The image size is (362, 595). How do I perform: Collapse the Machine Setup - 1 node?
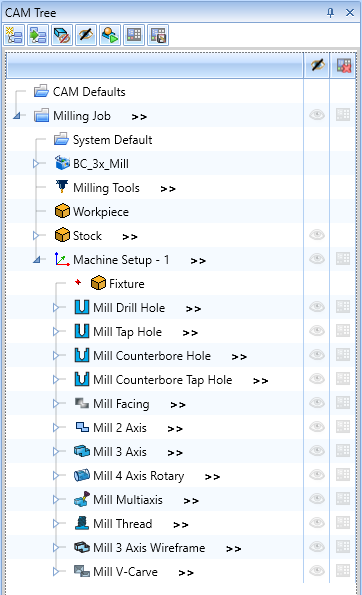click(x=37, y=260)
